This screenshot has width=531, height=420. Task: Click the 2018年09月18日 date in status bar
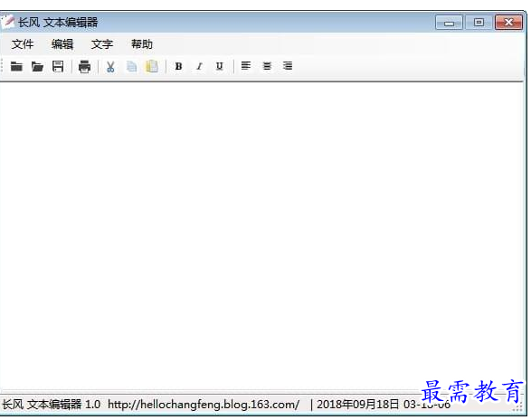357,405
